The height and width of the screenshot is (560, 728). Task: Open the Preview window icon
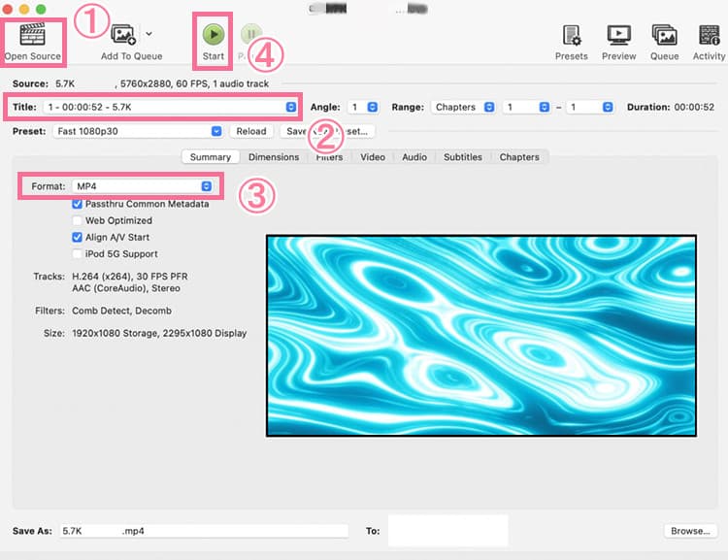618,35
